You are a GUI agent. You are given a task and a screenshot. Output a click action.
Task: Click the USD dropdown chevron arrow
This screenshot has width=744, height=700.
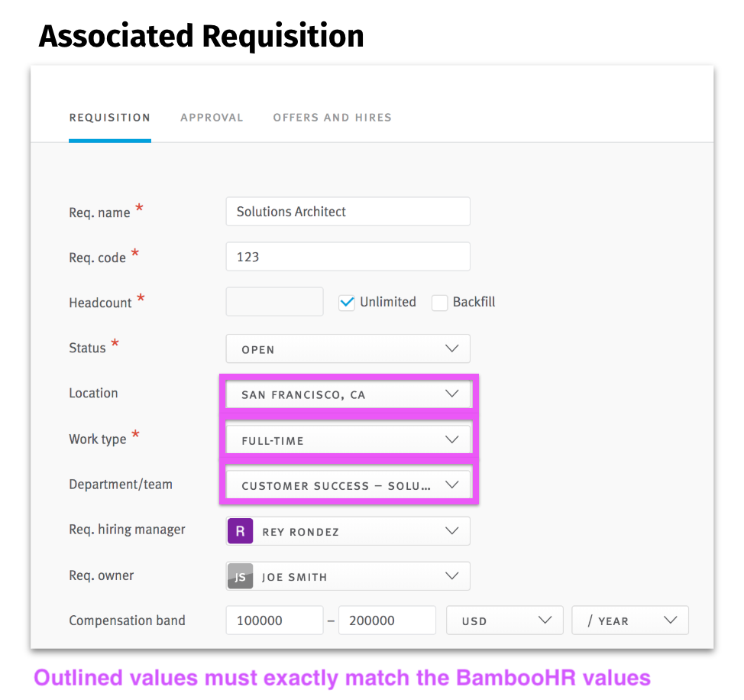545,620
